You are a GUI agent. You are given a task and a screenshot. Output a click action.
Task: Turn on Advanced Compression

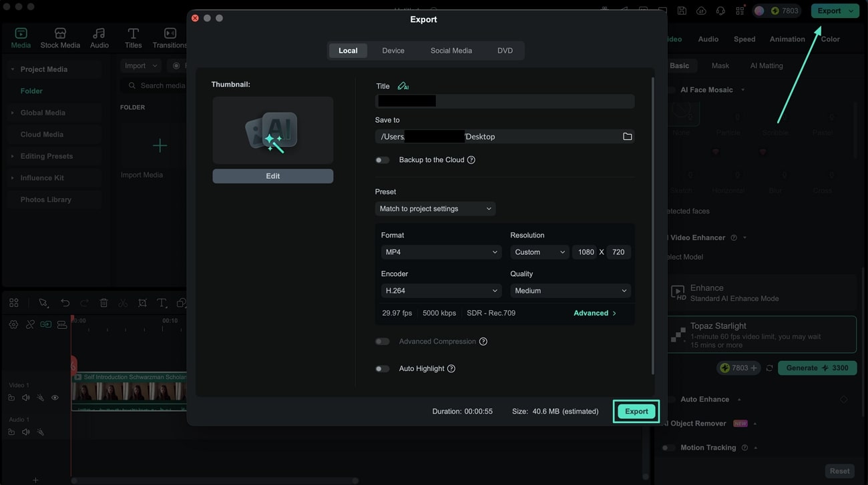(382, 341)
